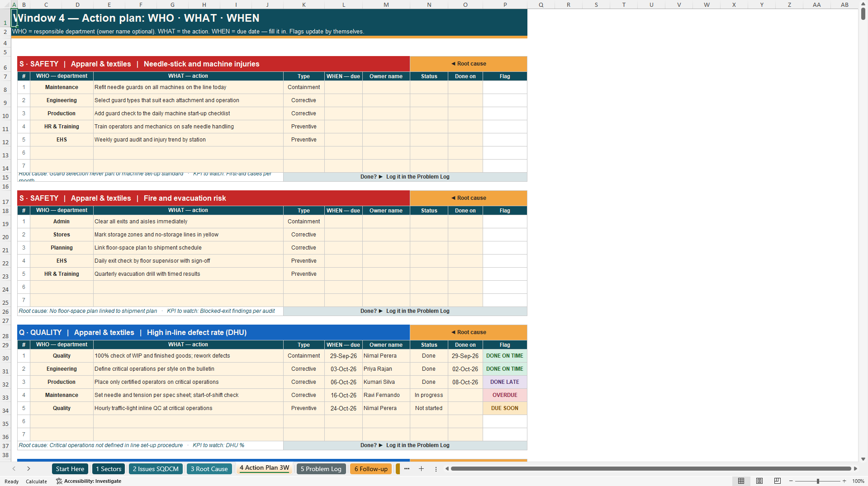This screenshot has height=486, width=868.
Task: Click the zoom slider handle
Action: click(x=818, y=481)
